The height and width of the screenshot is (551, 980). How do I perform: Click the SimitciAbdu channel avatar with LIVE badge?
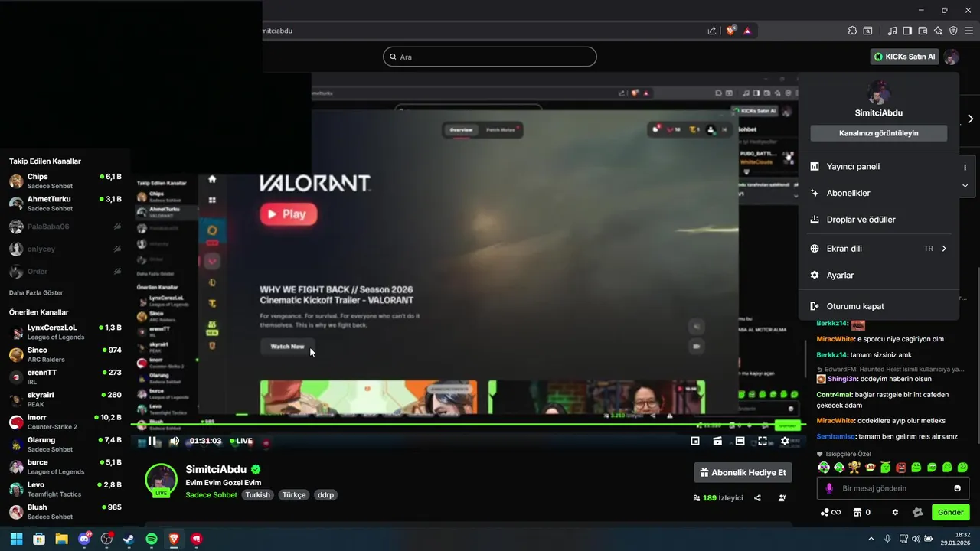pos(161,480)
